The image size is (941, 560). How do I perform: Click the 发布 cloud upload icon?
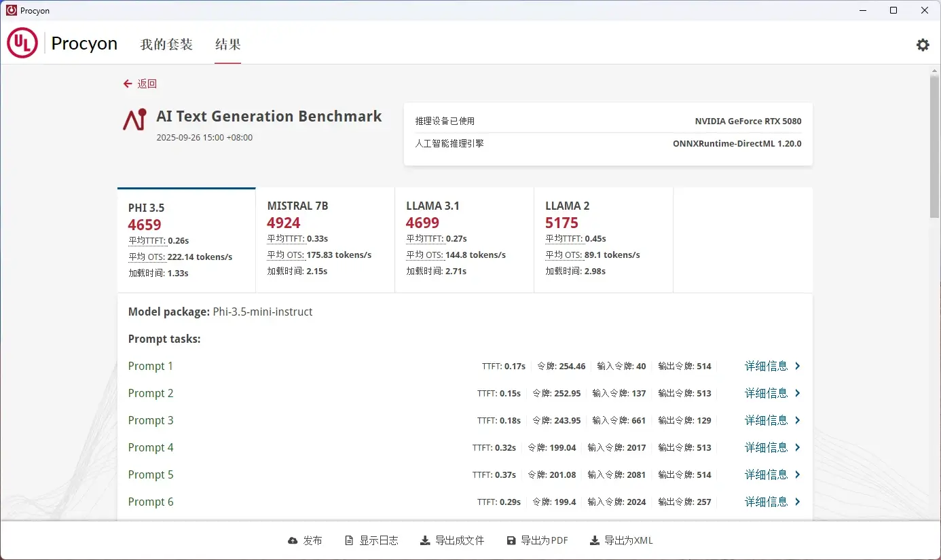[x=293, y=541]
